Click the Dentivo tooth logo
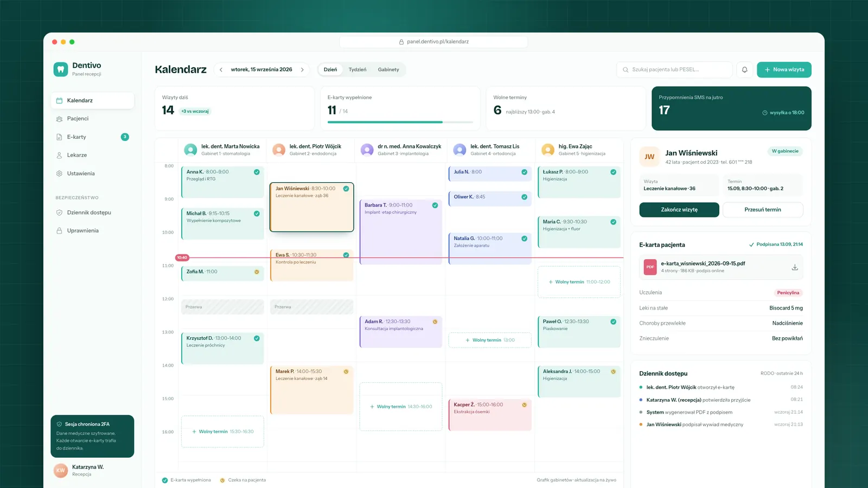 [61, 69]
